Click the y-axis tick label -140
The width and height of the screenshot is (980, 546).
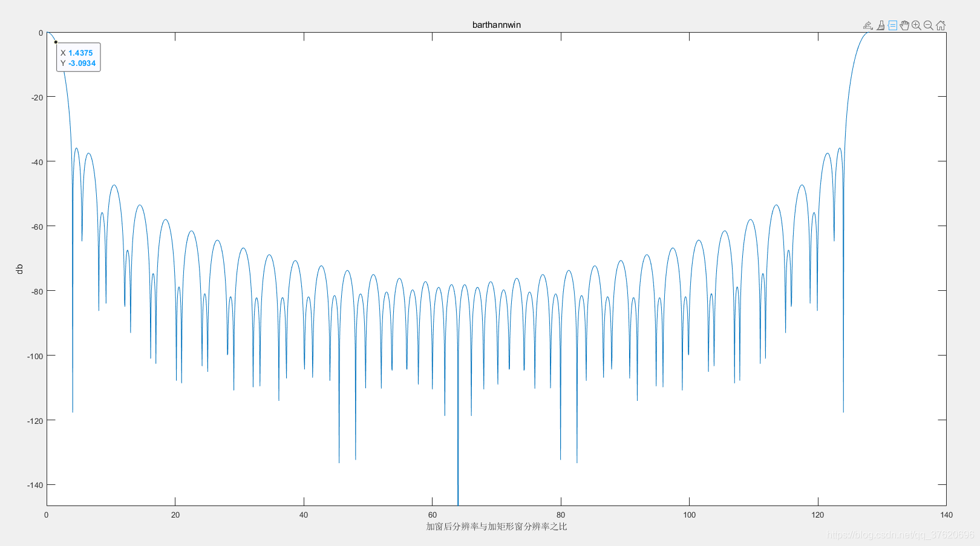35,485
